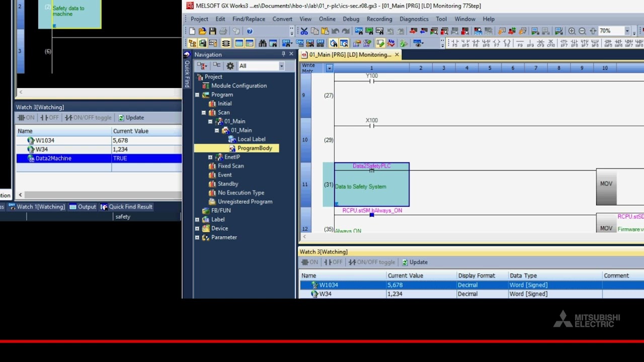
Task: Open Help using the blue question mark icon
Action: tap(250, 31)
